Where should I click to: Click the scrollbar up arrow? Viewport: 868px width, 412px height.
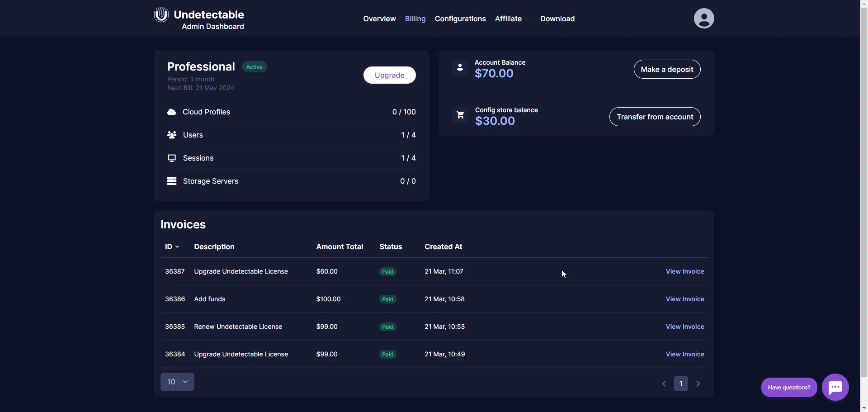[x=864, y=4]
